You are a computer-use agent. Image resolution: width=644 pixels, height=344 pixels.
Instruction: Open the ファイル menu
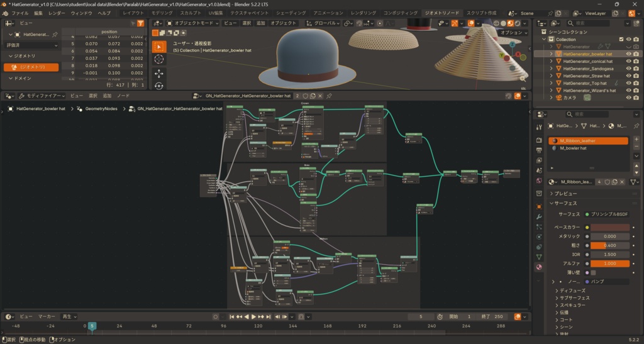[19, 13]
